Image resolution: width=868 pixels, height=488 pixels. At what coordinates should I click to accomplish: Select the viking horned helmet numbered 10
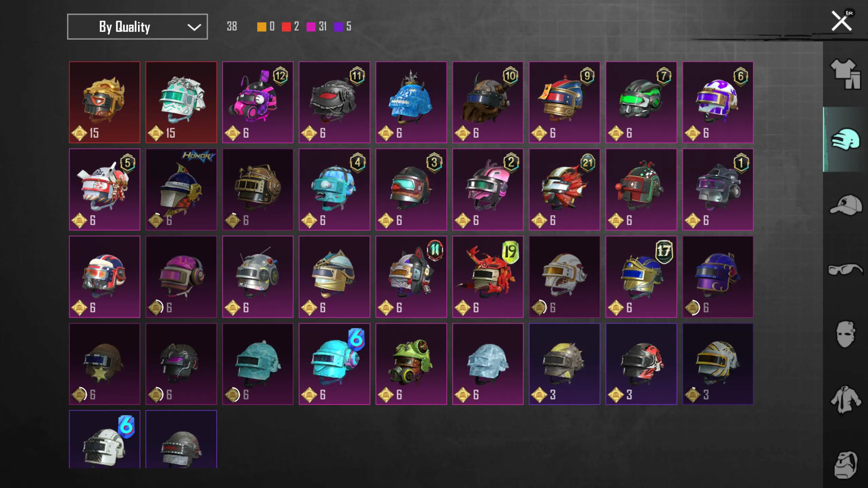(488, 102)
